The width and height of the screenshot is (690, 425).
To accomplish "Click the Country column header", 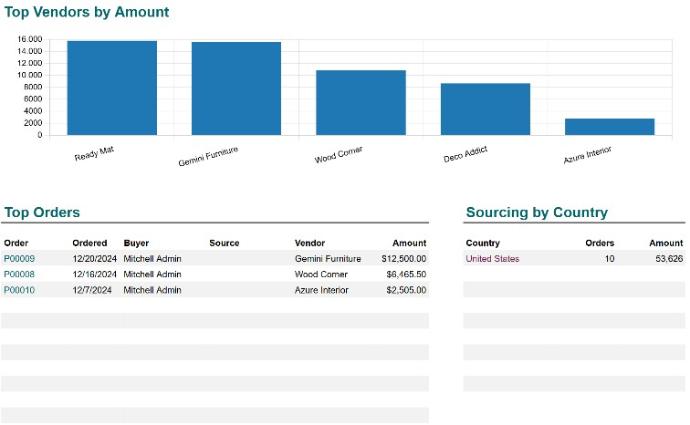I will pos(483,243).
